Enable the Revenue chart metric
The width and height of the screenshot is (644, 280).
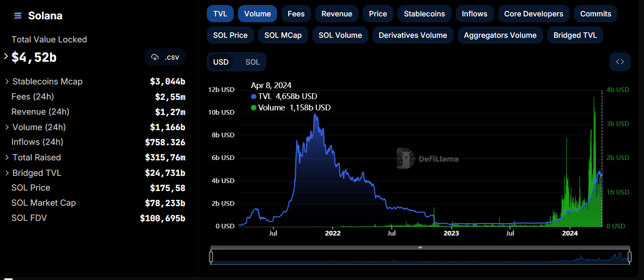[337, 14]
